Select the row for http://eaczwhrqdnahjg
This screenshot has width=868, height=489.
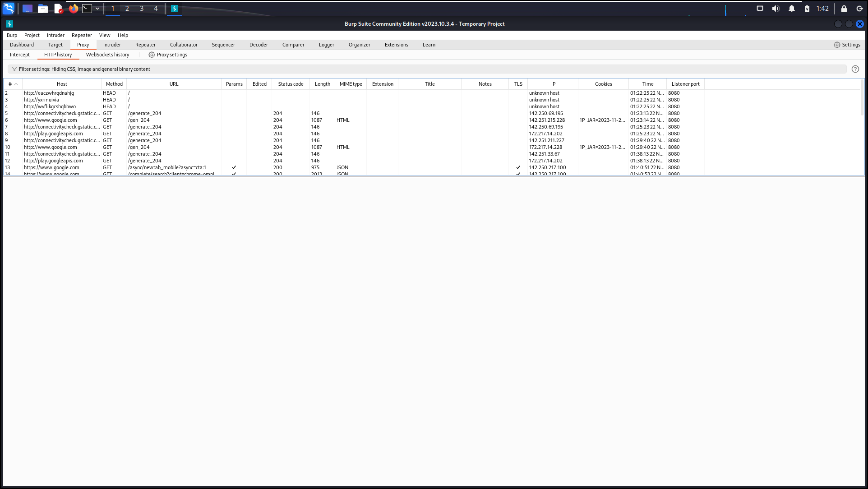click(432, 93)
